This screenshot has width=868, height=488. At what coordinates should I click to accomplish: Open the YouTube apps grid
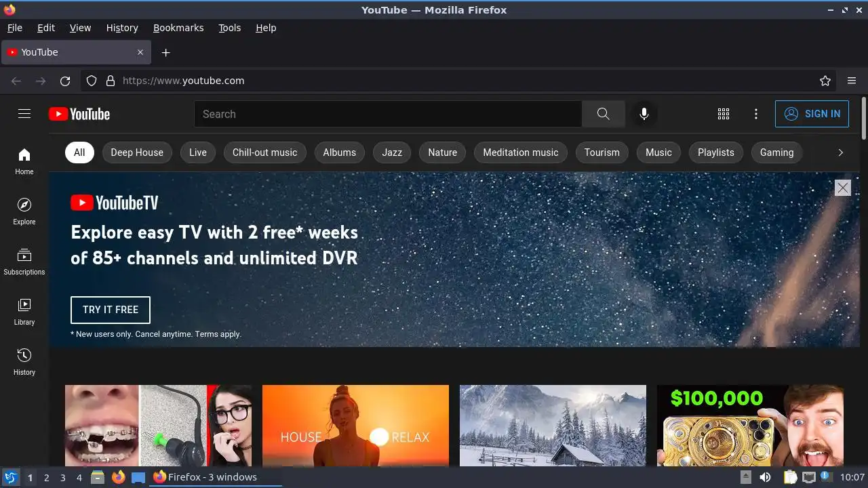724,114
